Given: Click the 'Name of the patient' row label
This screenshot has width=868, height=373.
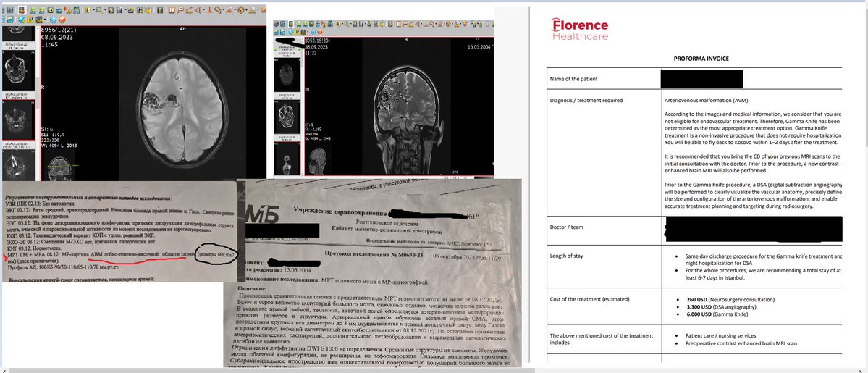Looking at the screenshot, I should click(x=573, y=79).
